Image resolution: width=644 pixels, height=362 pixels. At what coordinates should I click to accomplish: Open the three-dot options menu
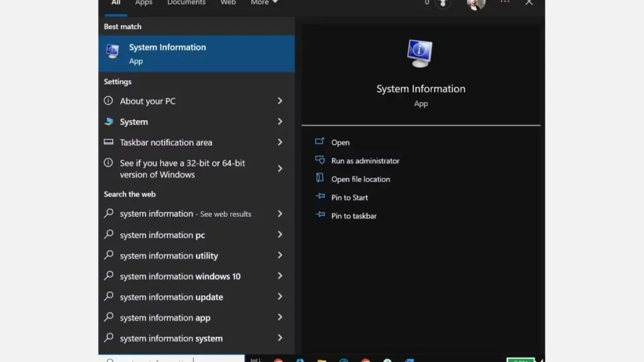tap(505, 3)
